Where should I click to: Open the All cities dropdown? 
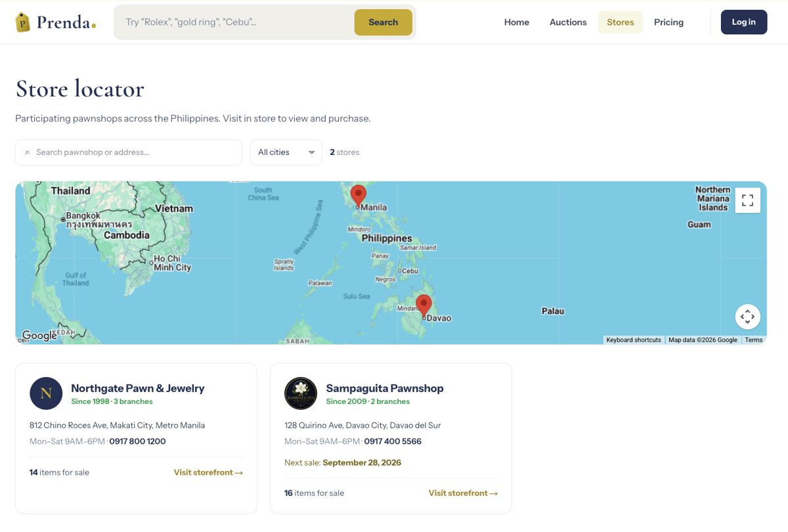tap(286, 152)
